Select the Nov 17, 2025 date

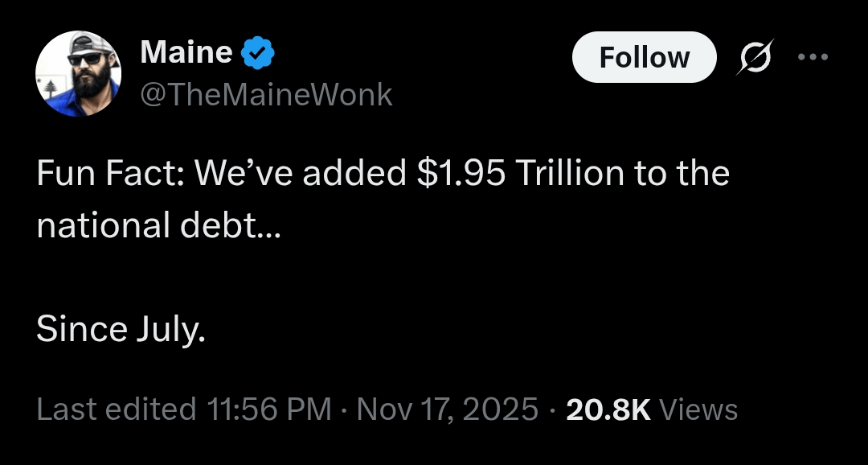click(447, 409)
